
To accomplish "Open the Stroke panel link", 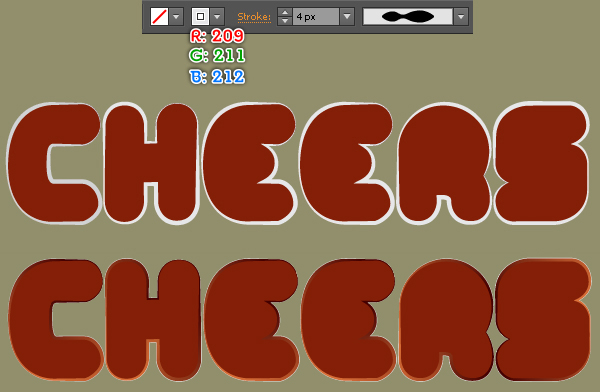I will pyautogui.click(x=254, y=17).
